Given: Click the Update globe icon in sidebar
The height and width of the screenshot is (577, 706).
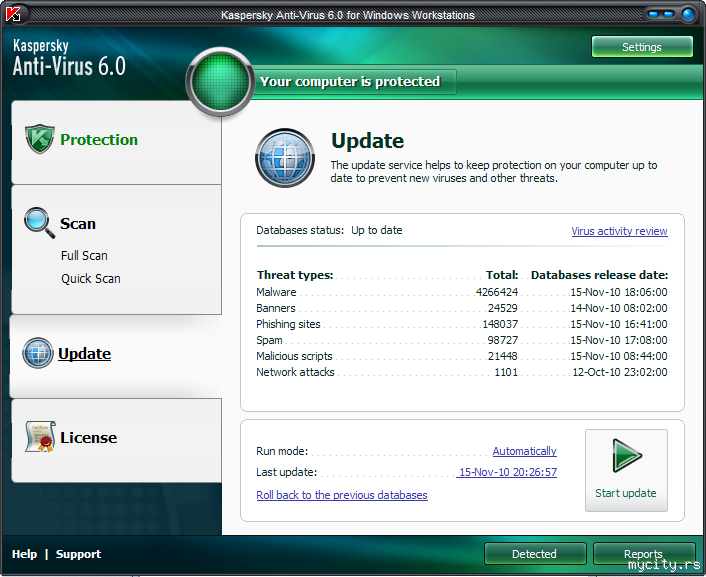Looking at the screenshot, I should pos(38,353).
